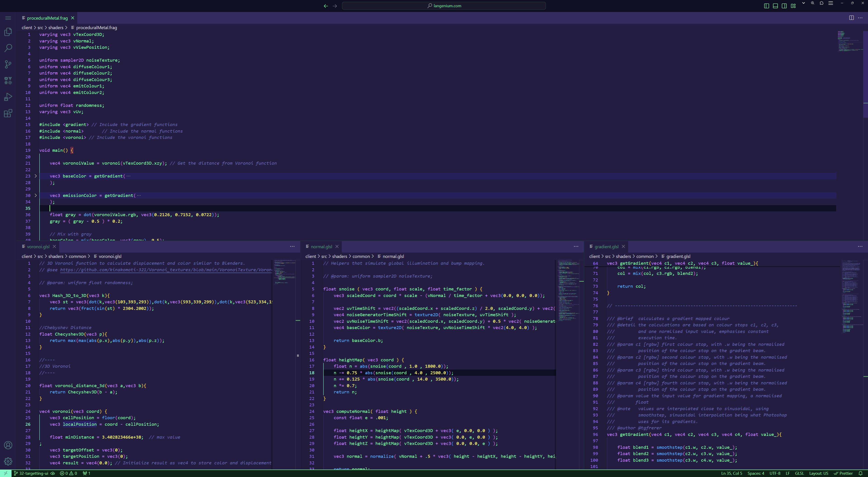Image resolution: width=868 pixels, height=477 pixels.
Task: Open the Source Control view
Action: coord(8,64)
